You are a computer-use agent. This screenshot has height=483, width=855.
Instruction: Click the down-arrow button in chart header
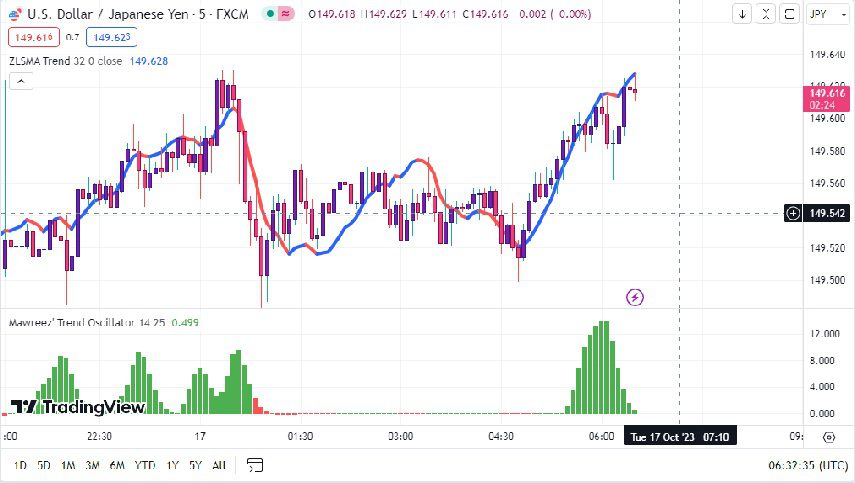click(x=742, y=14)
